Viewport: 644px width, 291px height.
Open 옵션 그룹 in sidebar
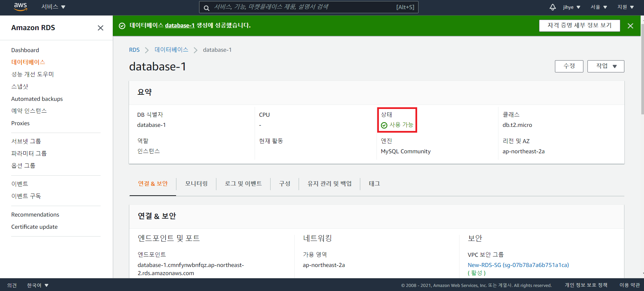pyautogui.click(x=23, y=165)
